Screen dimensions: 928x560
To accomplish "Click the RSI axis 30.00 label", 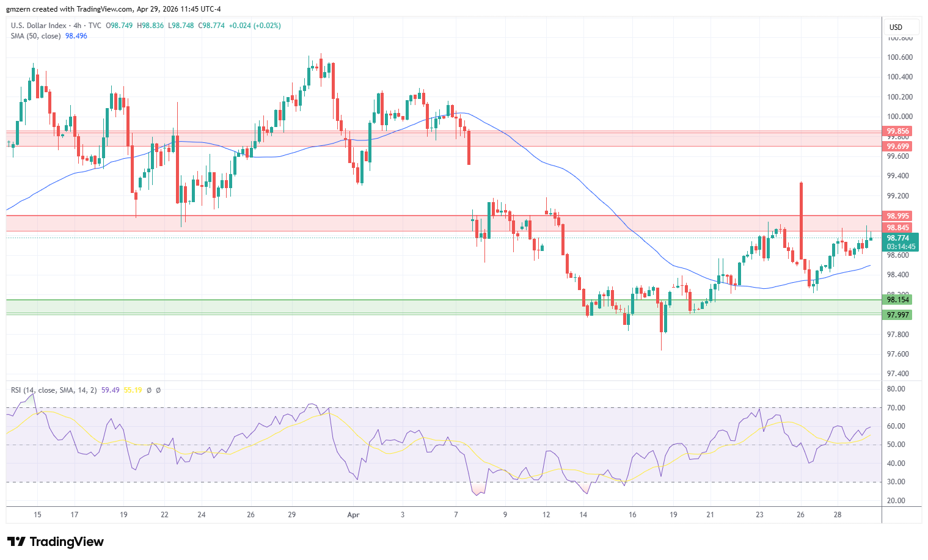I will click(x=896, y=482).
